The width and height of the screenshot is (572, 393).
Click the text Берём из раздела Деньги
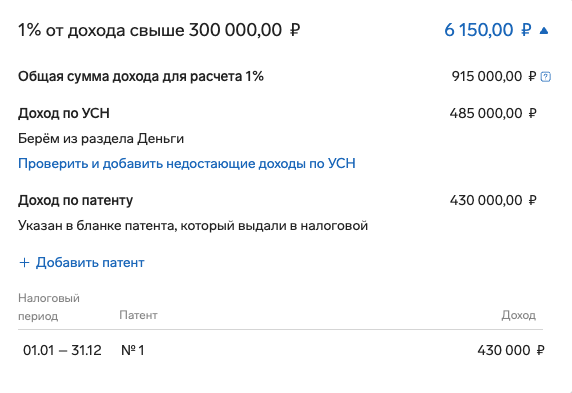tap(101, 139)
